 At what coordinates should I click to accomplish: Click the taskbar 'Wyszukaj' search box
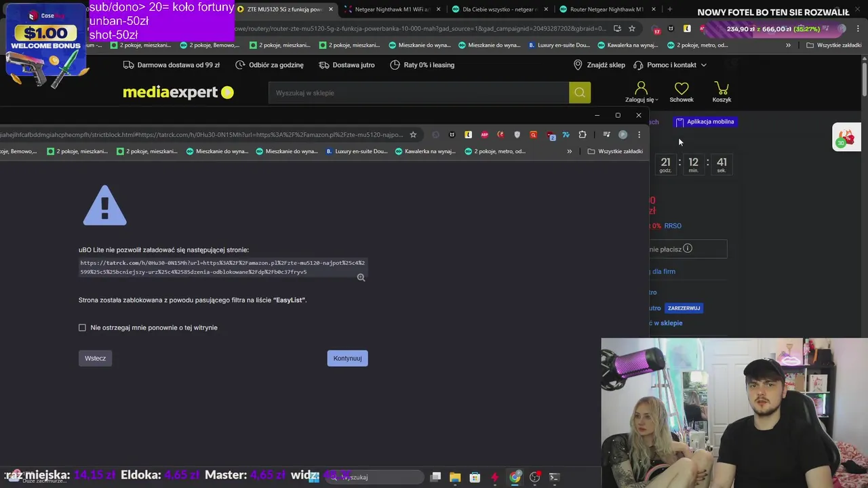click(x=373, y=477)
